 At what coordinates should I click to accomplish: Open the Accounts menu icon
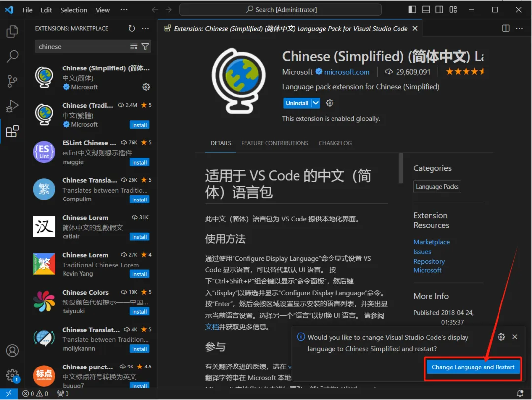point(12,350)
